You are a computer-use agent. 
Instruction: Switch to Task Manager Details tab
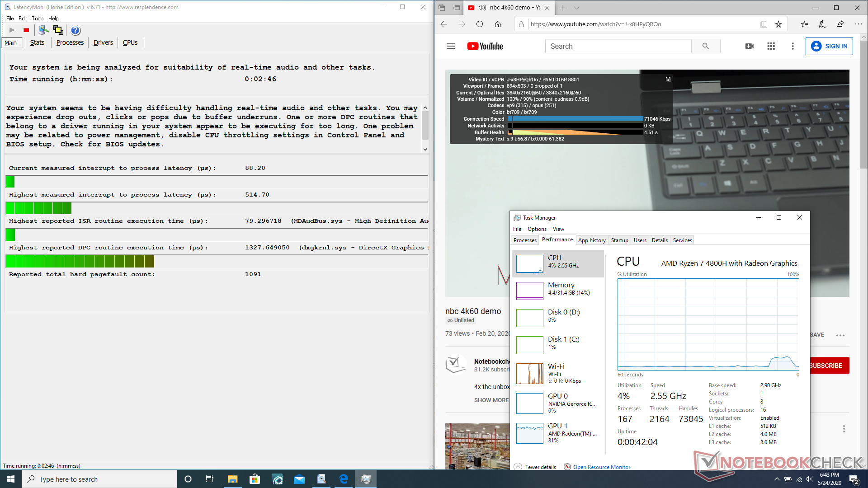(x=660, y=240)
